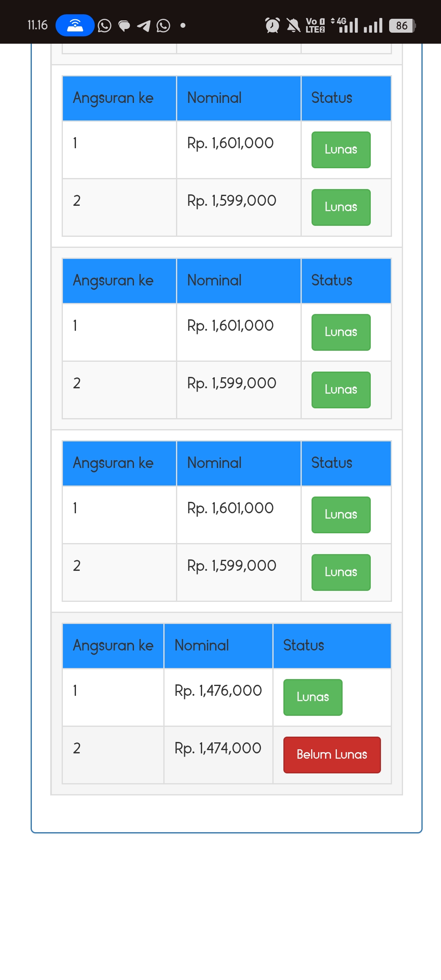Tap the alarm clock status icon
441x980 pixels.
pyautogui.click(x=272, y=25)
